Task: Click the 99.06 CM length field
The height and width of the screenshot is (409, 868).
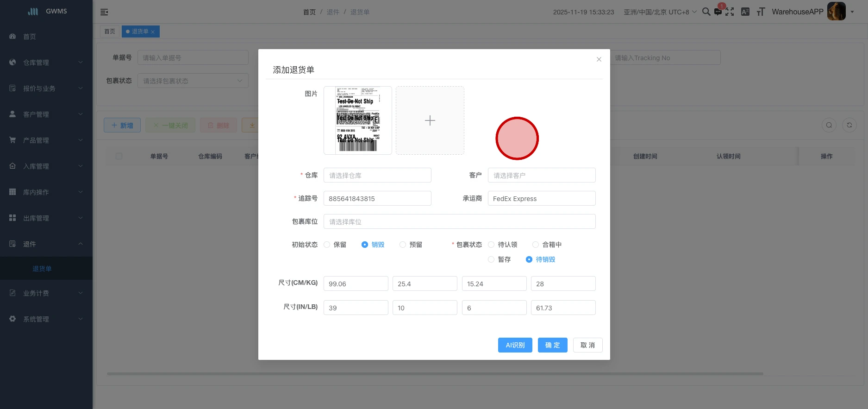Action: click(356, 283)
